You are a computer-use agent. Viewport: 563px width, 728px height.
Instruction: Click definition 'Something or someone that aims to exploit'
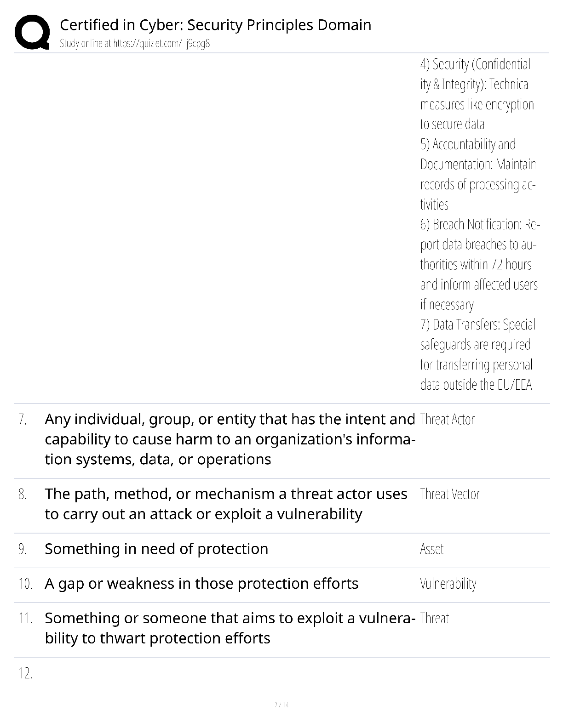click(230, 628)
